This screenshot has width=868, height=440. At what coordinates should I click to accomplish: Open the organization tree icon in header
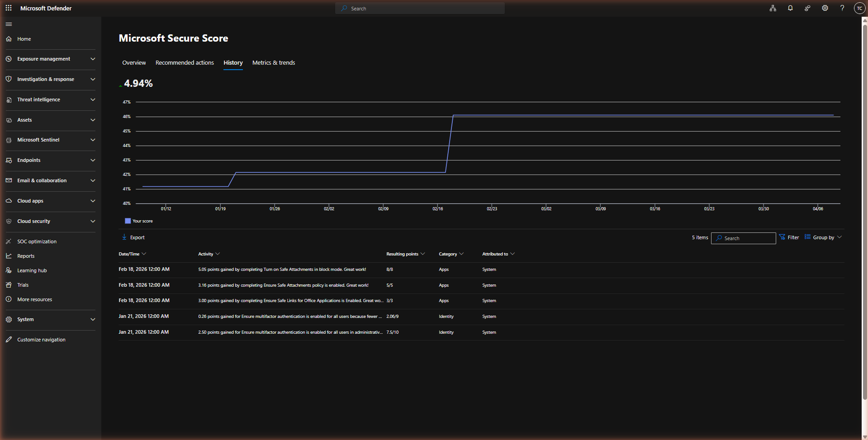773,8
